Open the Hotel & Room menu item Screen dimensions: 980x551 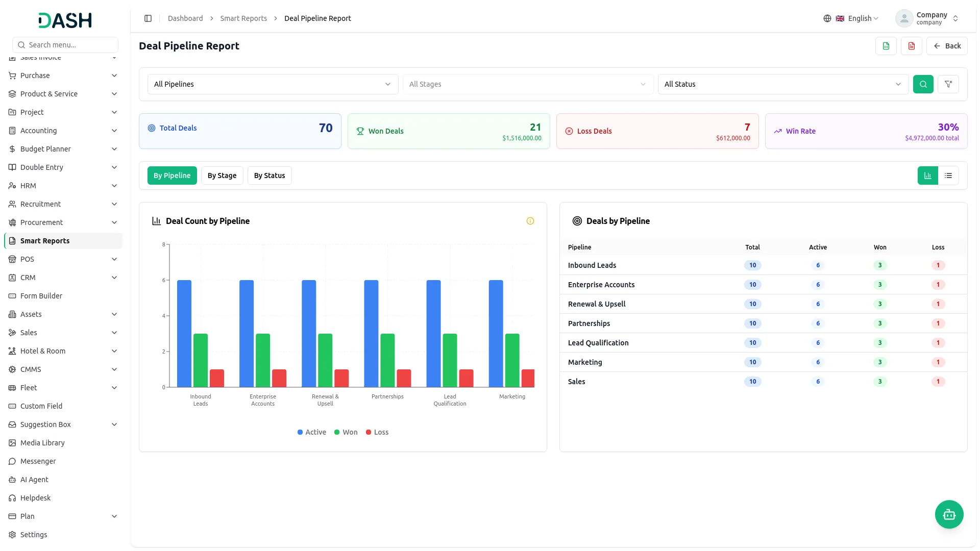pyautogui.click(x=63, y=351)
